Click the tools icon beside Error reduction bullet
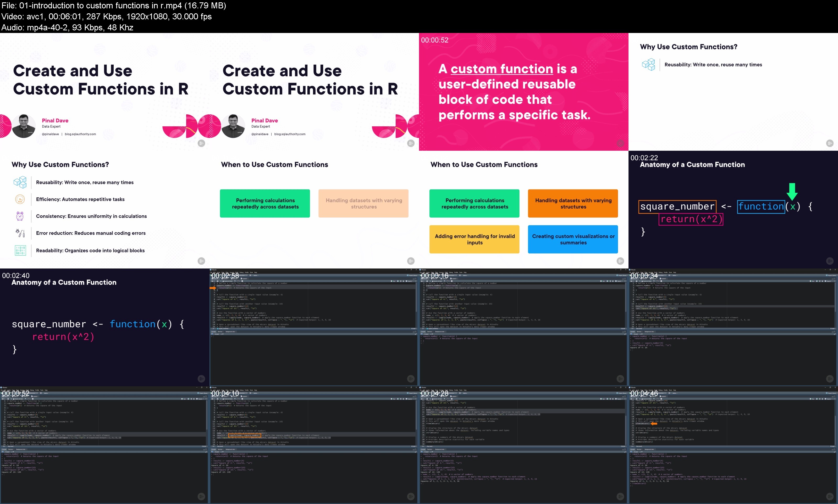This screenshot has width=838, height=504. point(20,233)
